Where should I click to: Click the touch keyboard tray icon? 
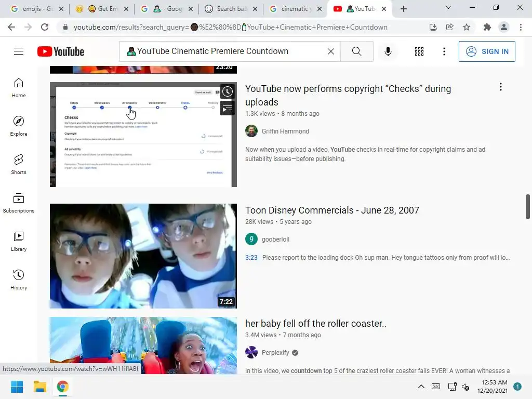(436, 387)
